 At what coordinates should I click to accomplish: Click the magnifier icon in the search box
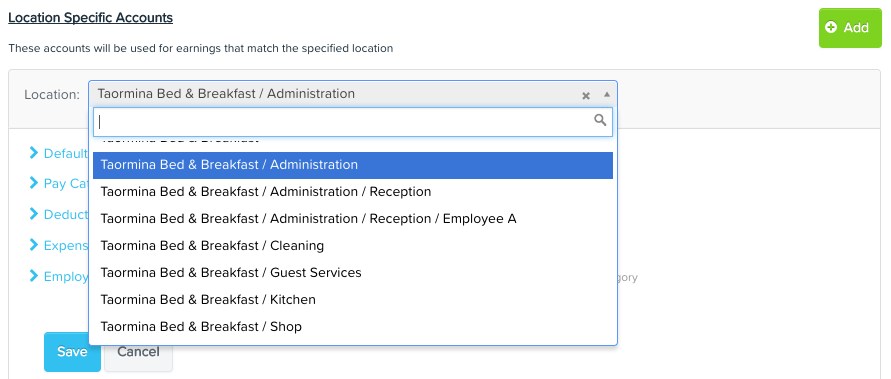(x=600, y=120)
